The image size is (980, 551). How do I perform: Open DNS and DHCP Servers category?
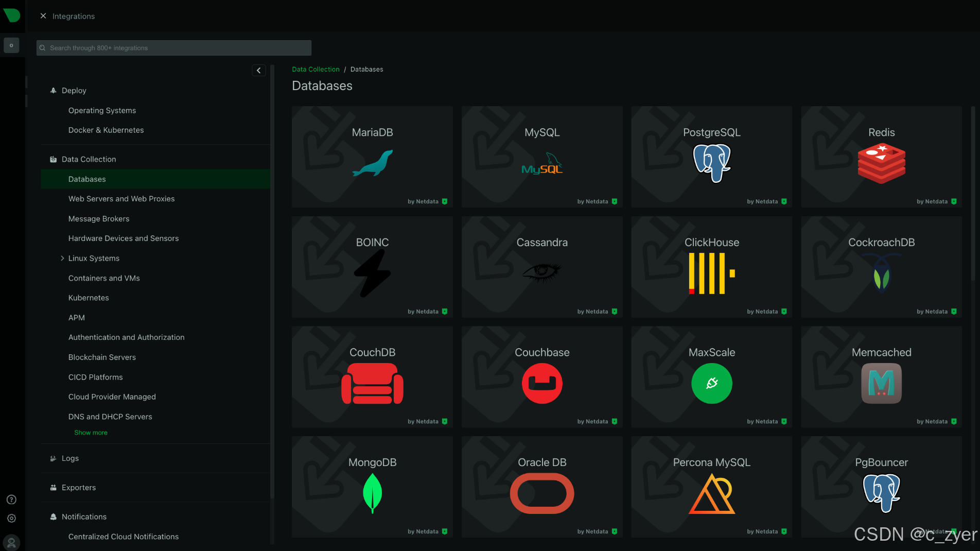pos(110,417)
